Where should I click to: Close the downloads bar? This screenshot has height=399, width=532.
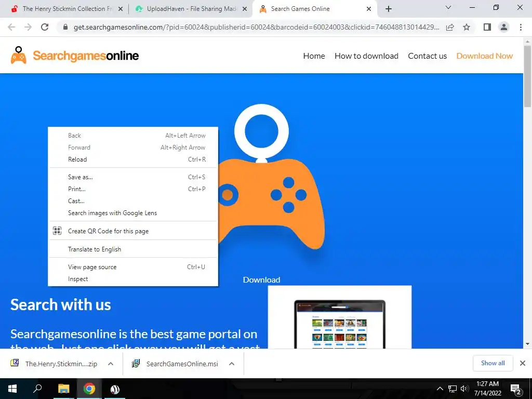coord(523,363)
